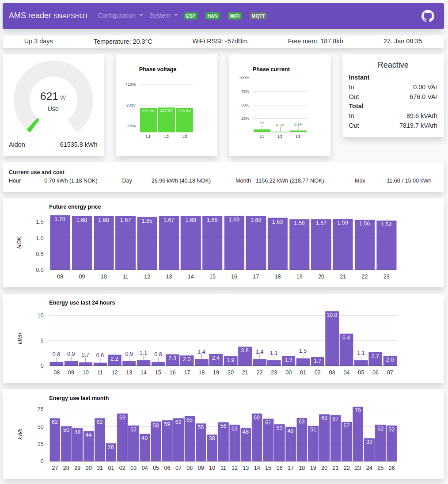The height and width of the screenshot is (484, 448).
Task: Select the '27. Jan 08:35' timestamp
Action: tap(402, 42)
